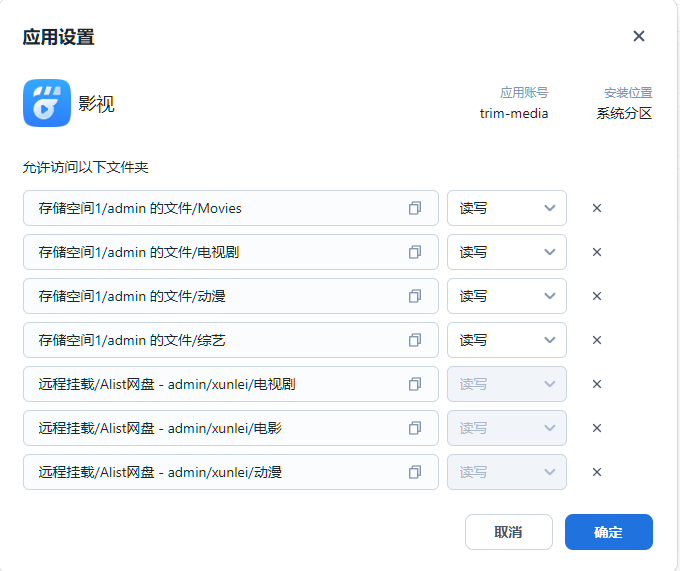The image size is (680, 571).
Task: Open the disabled permission dropdown for xunlei/电影
Action: tap(507, 428)
